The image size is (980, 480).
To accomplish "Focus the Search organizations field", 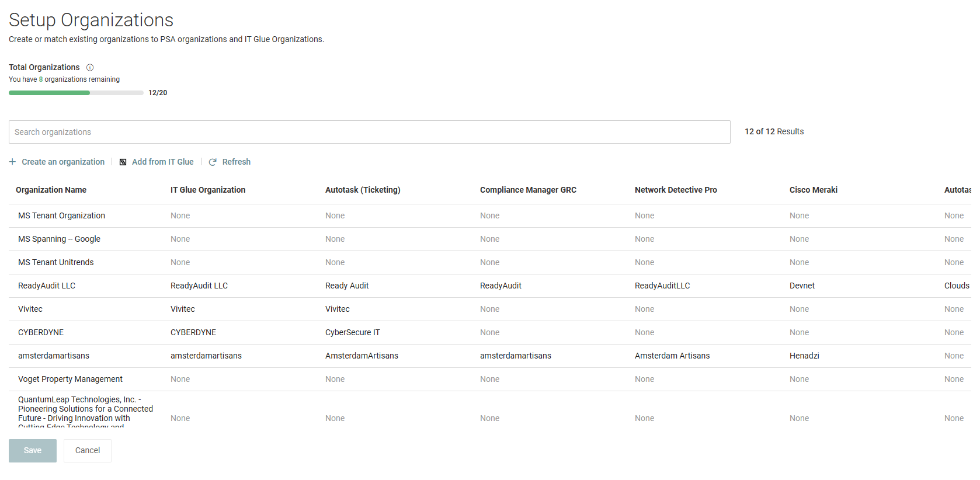I will [x=369, y=132].
